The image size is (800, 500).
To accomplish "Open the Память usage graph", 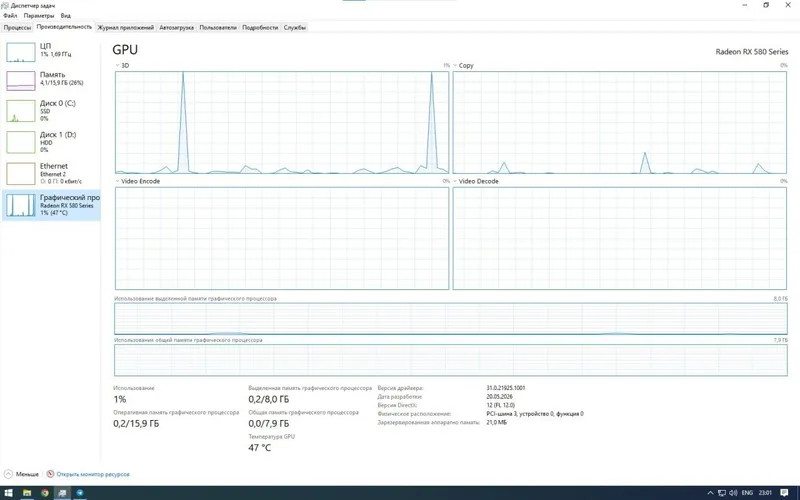I will 51,80.
